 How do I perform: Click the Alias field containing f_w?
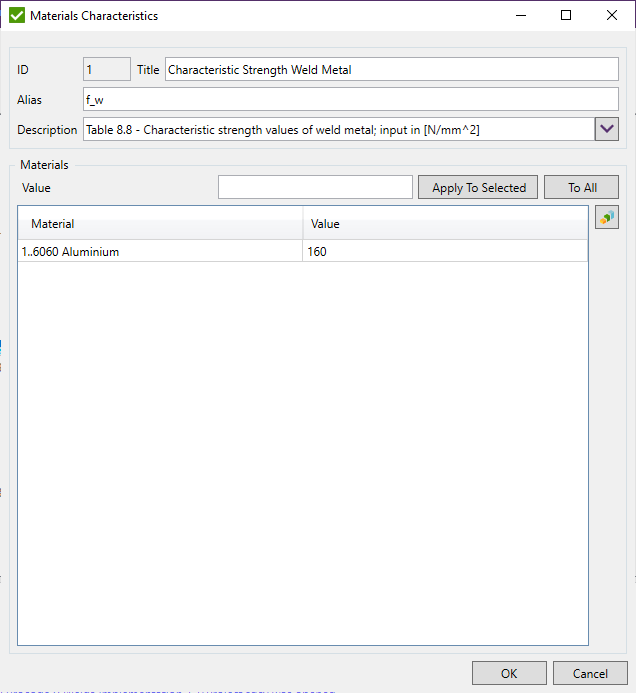pyautogui.click(x=350, y=99)
